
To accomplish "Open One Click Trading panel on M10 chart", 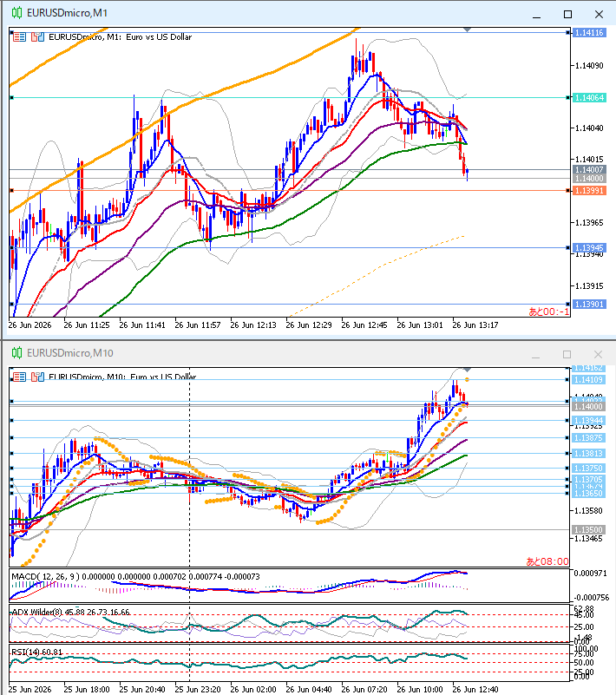I will 19,377.
